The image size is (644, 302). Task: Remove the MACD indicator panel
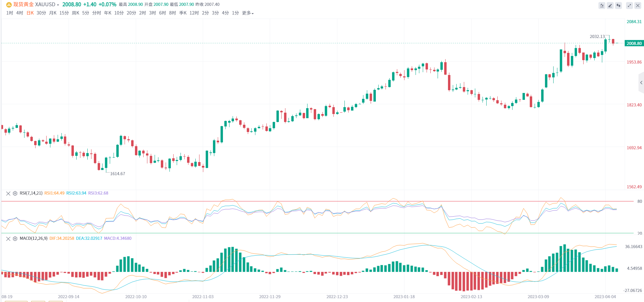click(8, 239)
